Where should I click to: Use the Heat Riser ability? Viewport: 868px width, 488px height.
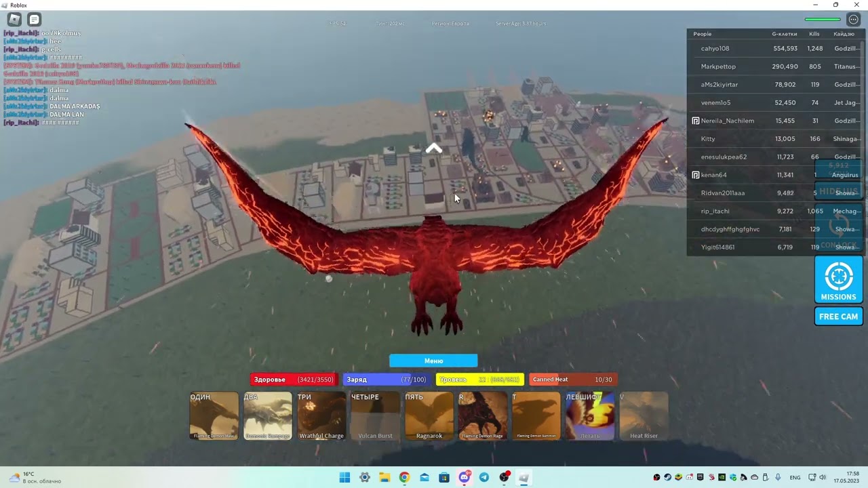[x=644, y=416]
